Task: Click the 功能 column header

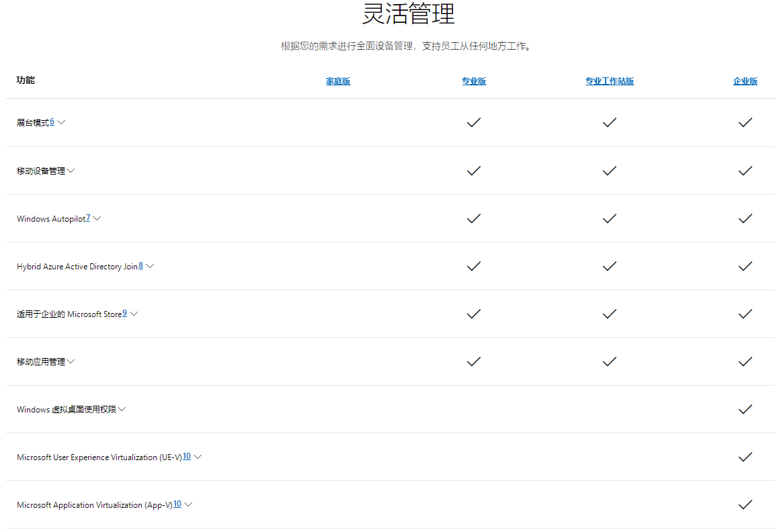Action: click(26, 80)
